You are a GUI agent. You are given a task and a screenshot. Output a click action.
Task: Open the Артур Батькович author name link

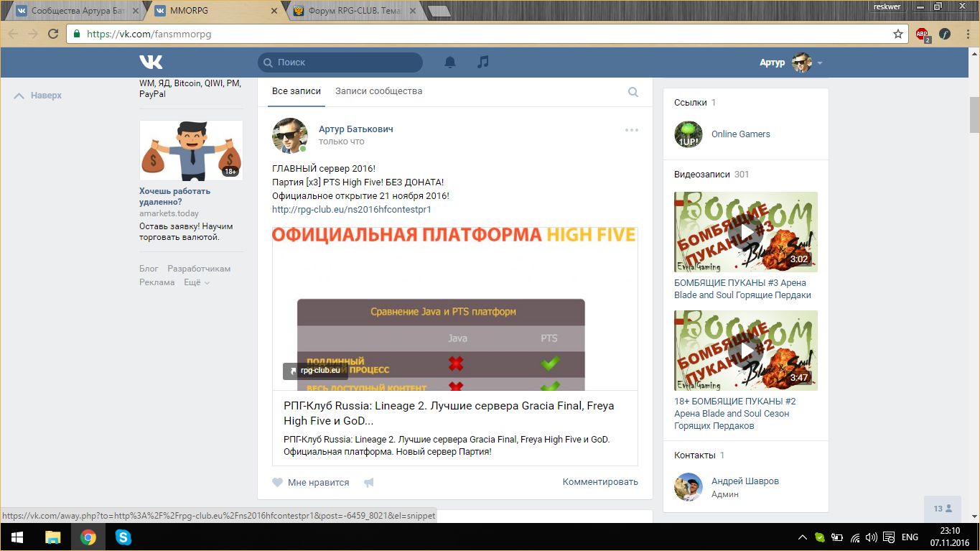point(355,129)
